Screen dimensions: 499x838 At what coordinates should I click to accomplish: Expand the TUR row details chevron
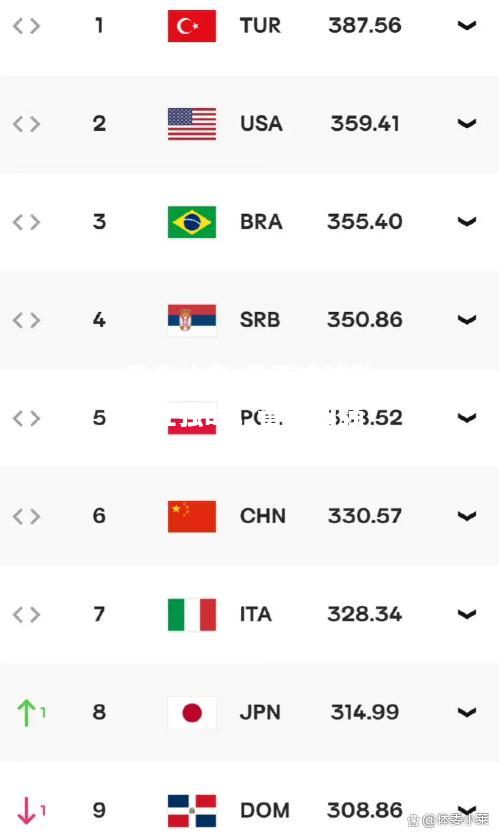point(466,25)
